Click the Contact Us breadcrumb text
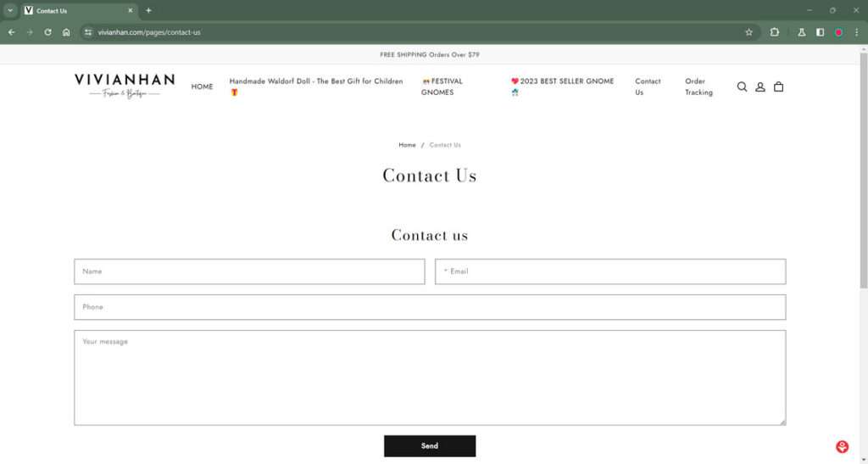The image size is (868, 464). (x=445, y=145)
